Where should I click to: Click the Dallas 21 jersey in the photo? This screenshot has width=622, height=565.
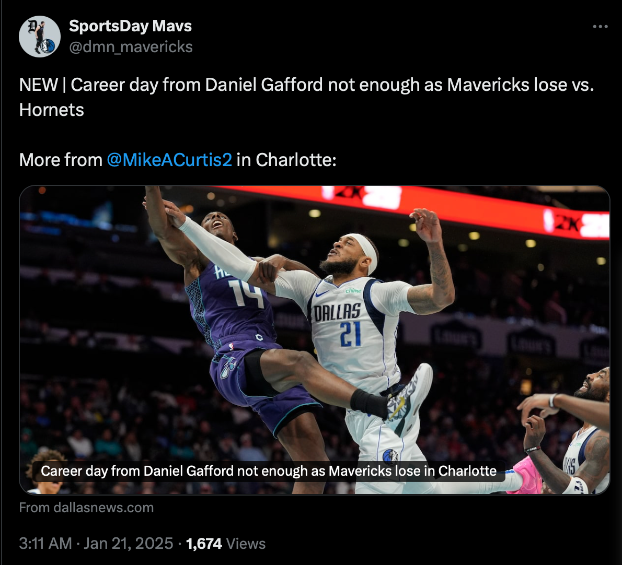(348, 325)
